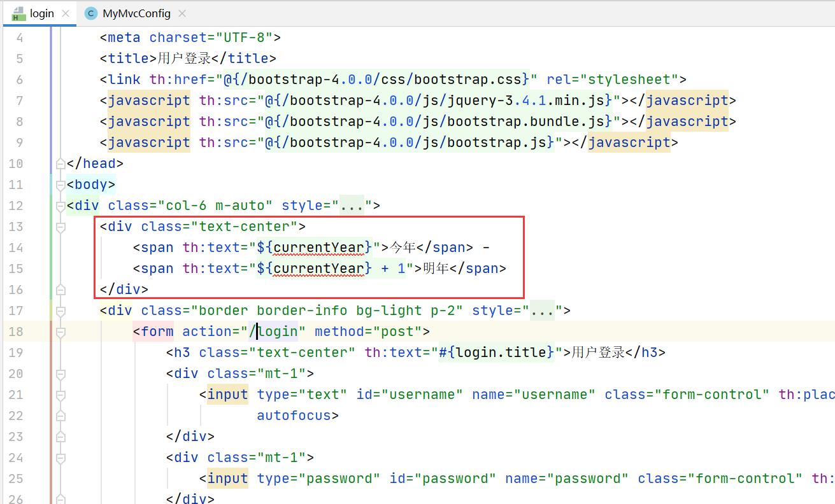This screenshot has width=835, height=504.
Task: Click name="username" attribute on line 21
Action: (534, 395)
